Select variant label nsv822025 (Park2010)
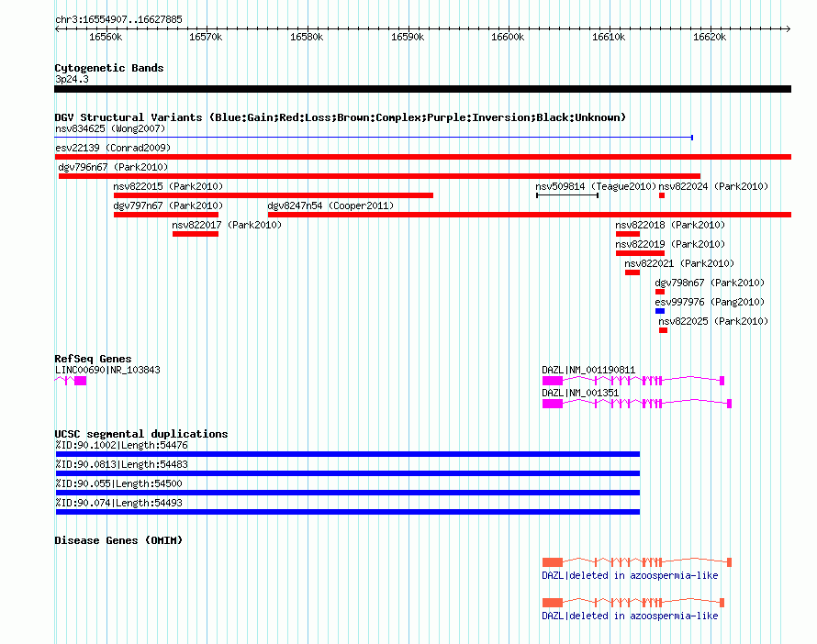This screenshot has height=644, width=817. pyautogui.click(x=713, y=321)
